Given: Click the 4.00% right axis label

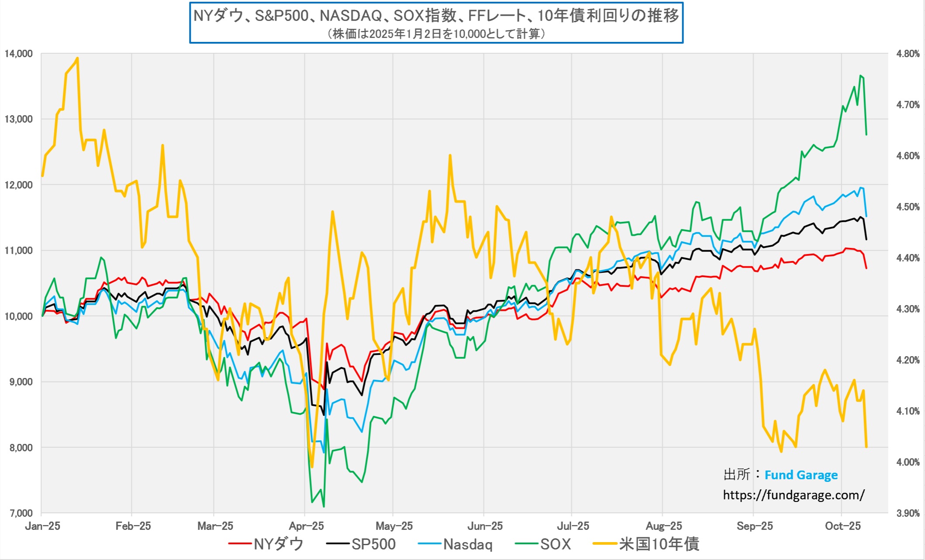Looking at the screenshot, I should (908, 462).
